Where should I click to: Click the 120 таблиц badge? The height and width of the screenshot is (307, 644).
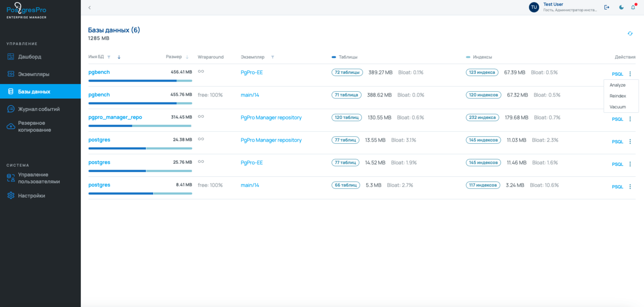347,118
